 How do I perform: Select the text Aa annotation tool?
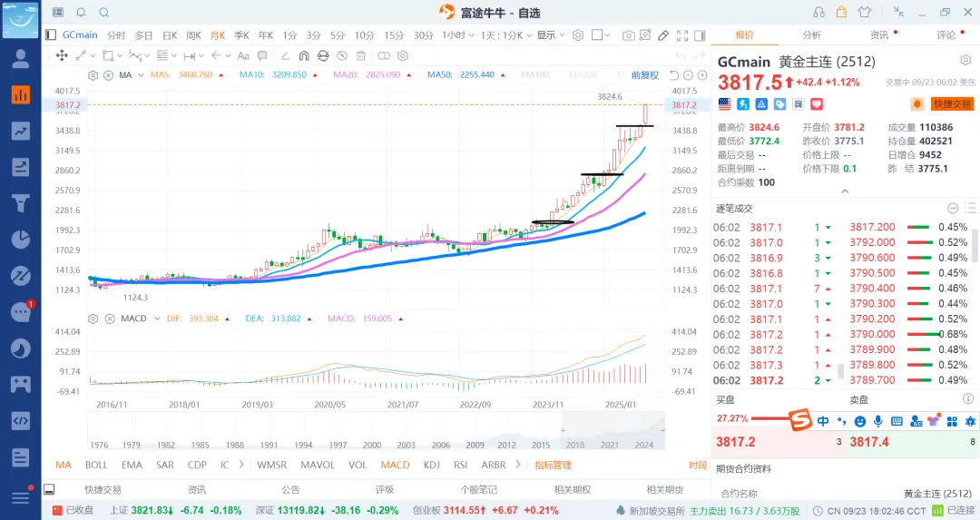click(x=243, y=55)
